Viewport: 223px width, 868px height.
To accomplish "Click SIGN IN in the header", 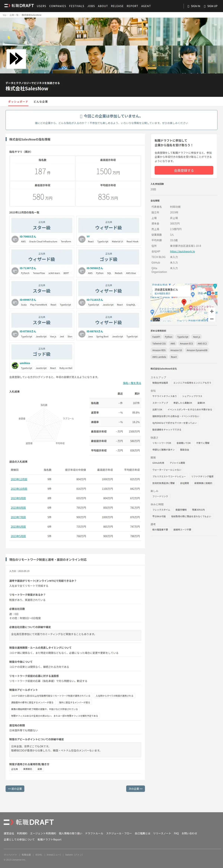I will coord(194,6).
